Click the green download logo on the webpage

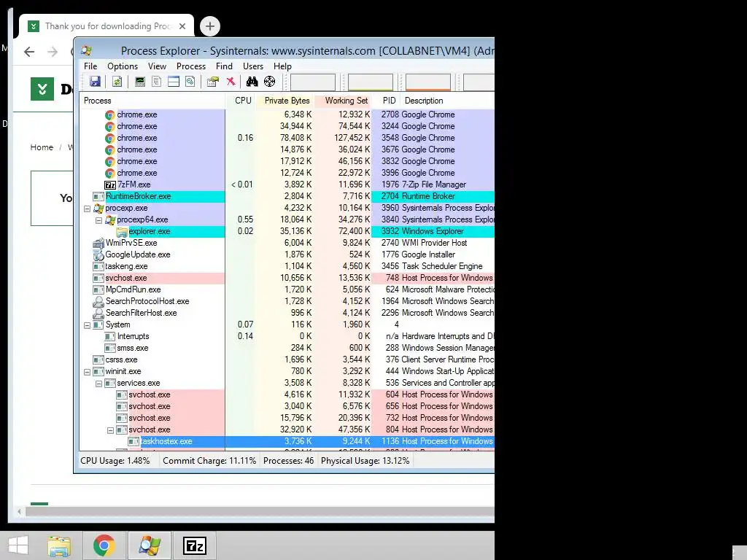[x=42, y=88]
